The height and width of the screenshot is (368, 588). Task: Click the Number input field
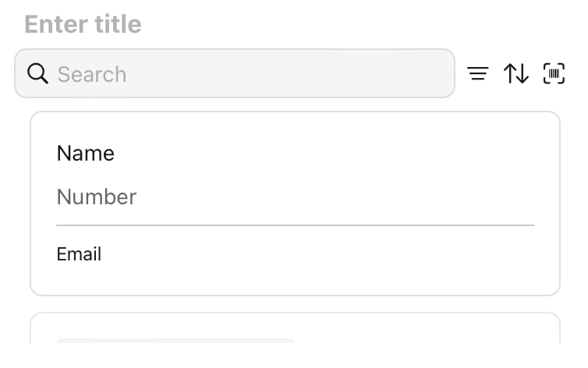(x=295, y=197)
